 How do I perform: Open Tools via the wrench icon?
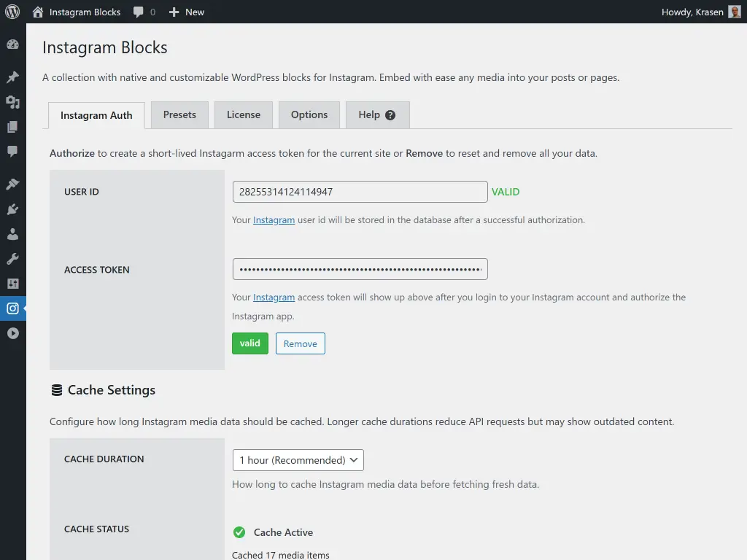point(13,258)
